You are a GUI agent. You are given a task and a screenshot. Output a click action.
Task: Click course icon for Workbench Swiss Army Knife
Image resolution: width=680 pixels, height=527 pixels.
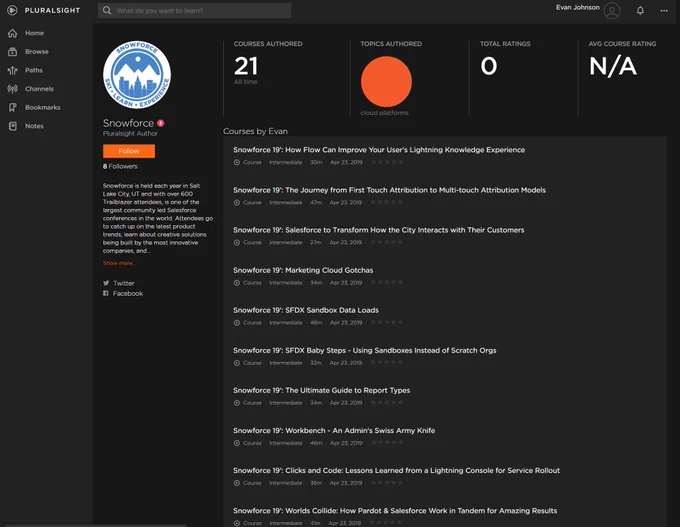(x=237, y=443)
